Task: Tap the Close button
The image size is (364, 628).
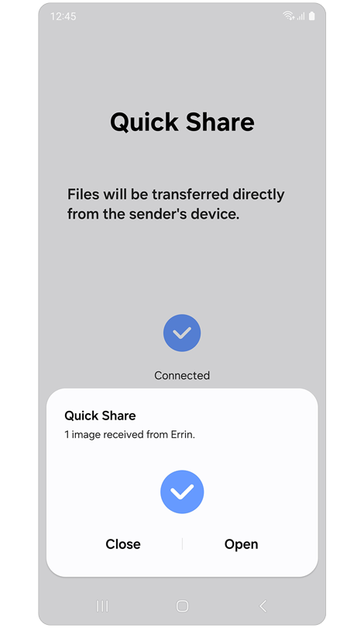Action: click(x=123, y=544)
